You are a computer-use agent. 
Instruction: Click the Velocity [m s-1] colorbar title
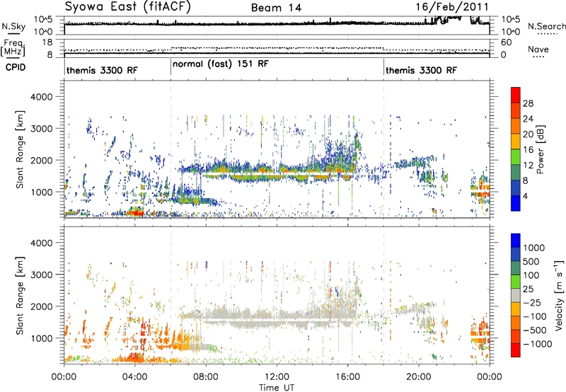pyautogui.click(x=559, y=295)
